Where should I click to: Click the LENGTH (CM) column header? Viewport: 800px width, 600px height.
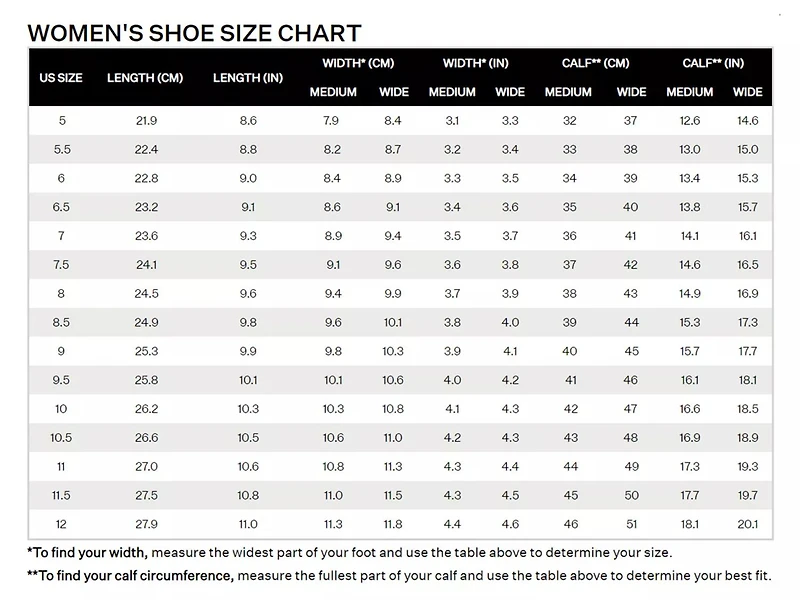[x=145, y=77]
